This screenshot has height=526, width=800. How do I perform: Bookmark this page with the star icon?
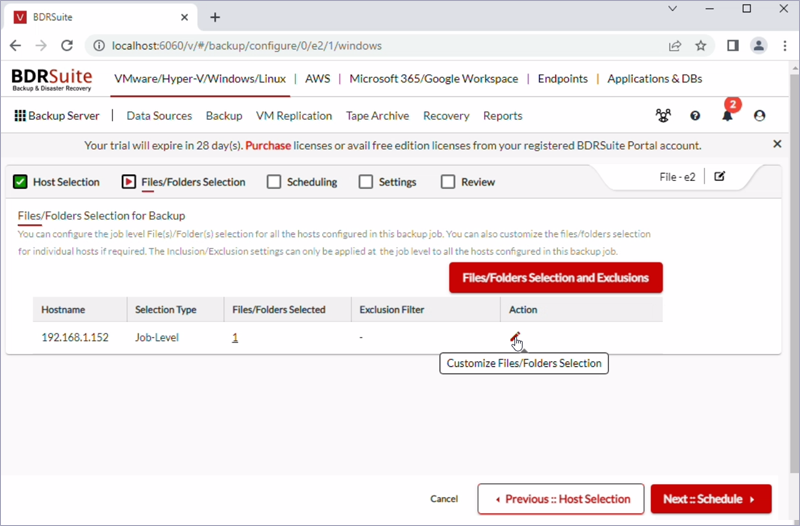point(701,45)
